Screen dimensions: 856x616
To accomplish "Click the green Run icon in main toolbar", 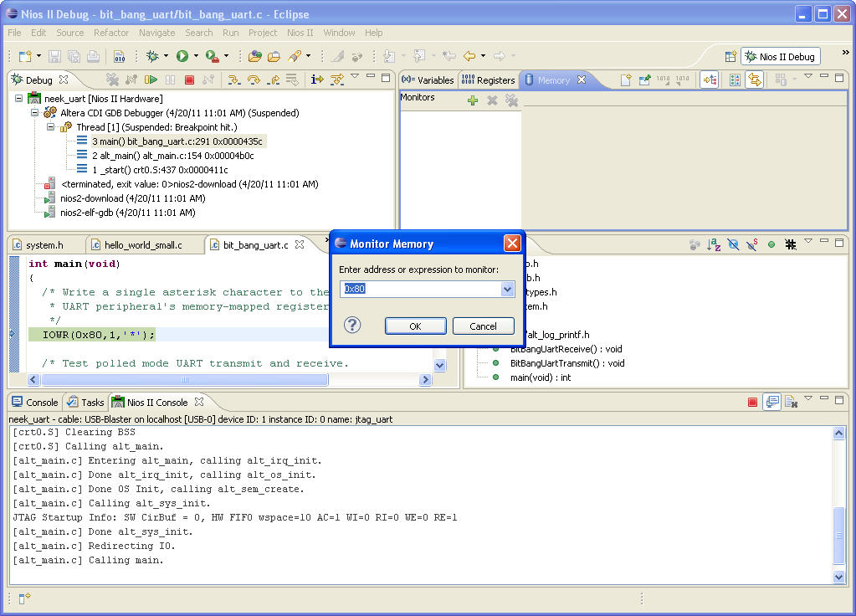I will pos(182,56).
